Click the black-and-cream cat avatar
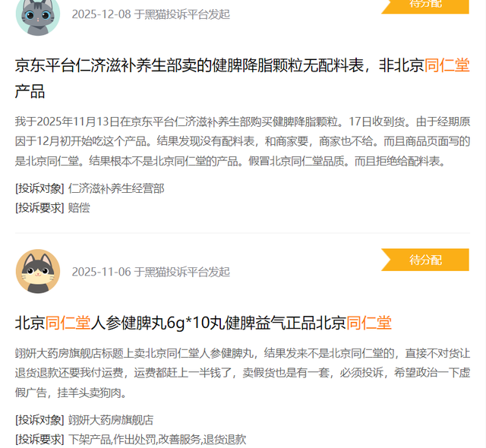 pos(38,271)
